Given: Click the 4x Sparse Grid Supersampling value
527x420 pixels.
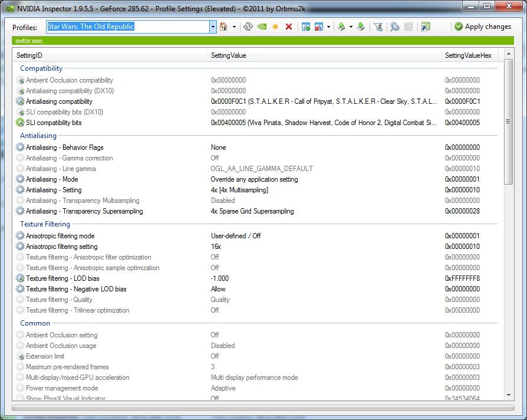Looking at the screenshot, I should point(252,211).
